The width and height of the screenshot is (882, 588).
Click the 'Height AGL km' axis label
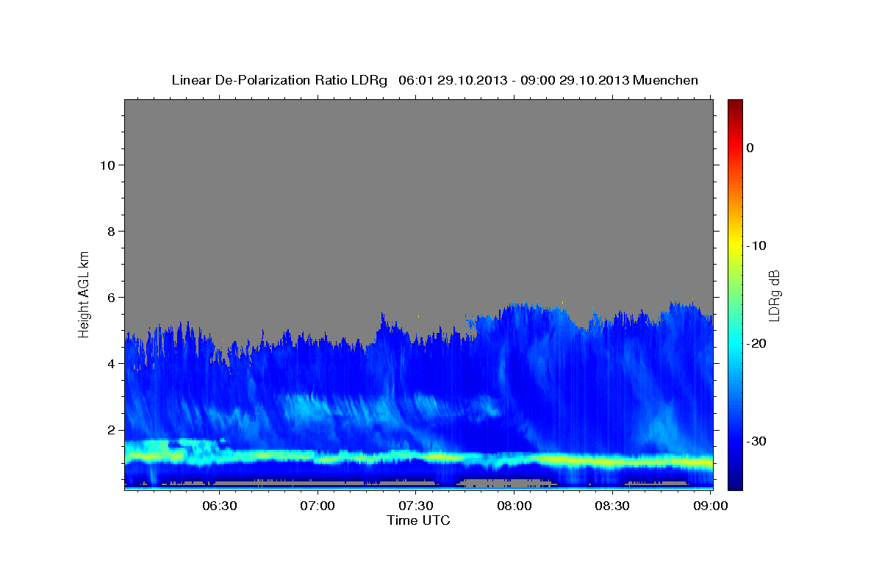85,293
